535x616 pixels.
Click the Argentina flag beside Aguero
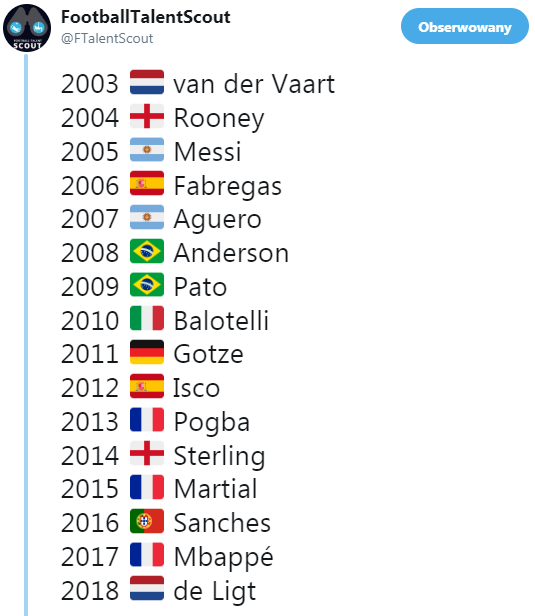(147, 217)
